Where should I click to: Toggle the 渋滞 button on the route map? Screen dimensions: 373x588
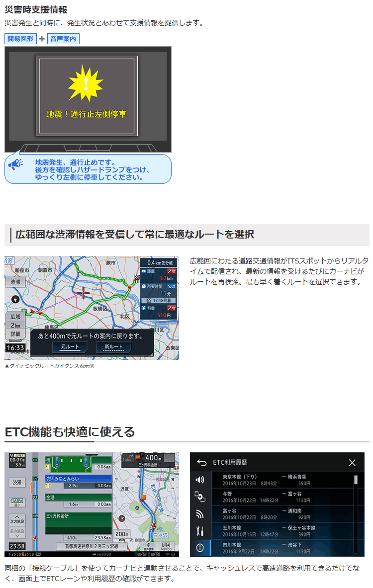[15, 282]
